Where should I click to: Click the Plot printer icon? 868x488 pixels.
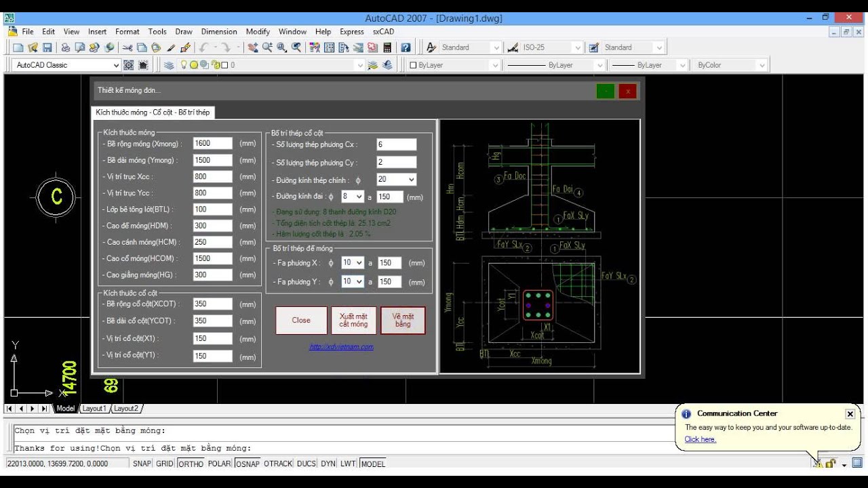[x=65, y=47]
